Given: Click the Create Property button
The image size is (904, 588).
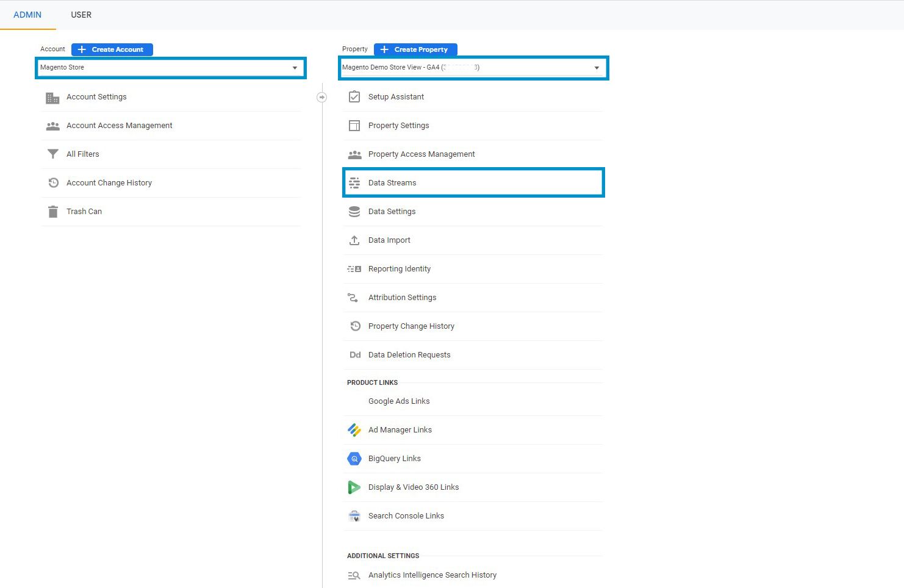Looking at the screenshot, I should pyautogui.click(x=415, y=49).
